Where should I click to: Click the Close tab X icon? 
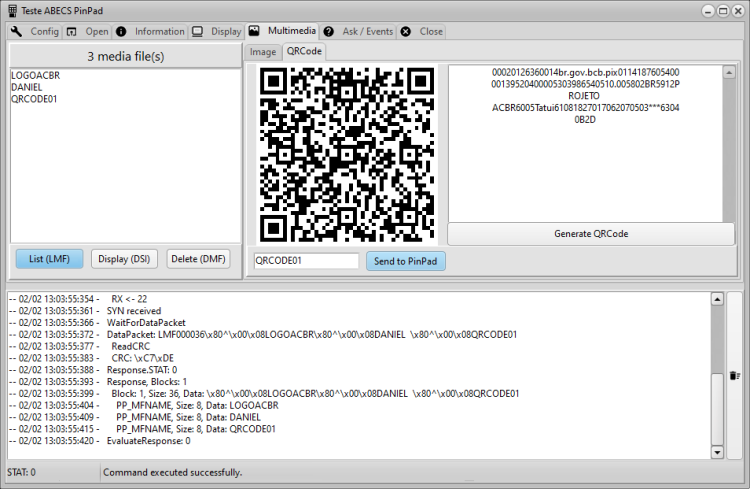[406, 32]
